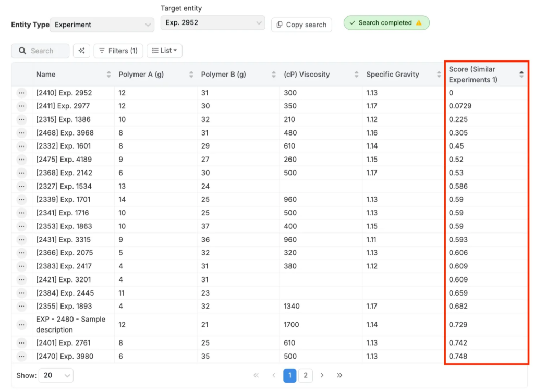Screen dimensions: 534x392
Task: Toggle sort on Score column
Action: [521, 75]
